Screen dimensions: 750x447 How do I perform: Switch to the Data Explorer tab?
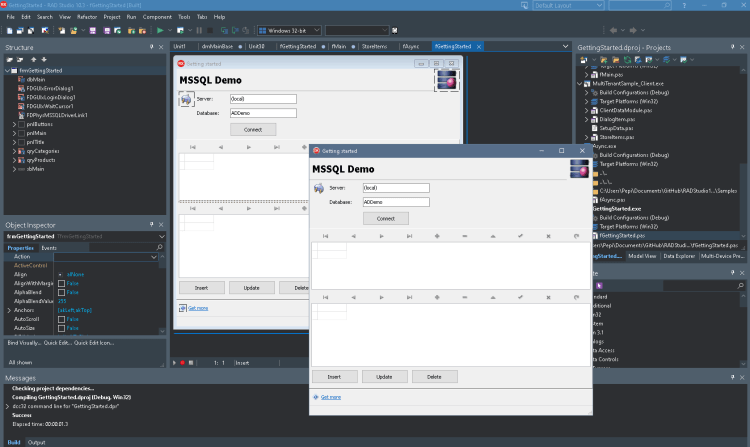pos(679,256)
